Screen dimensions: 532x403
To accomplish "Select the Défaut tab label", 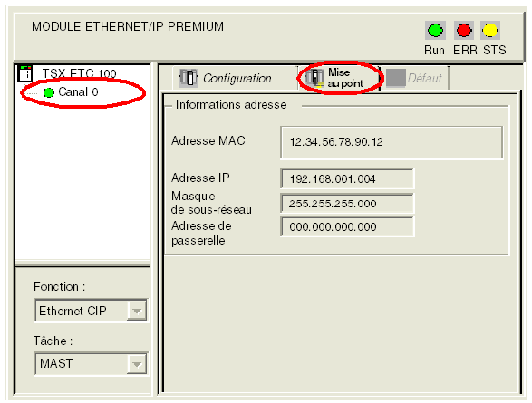I will (x=424, y=78).
